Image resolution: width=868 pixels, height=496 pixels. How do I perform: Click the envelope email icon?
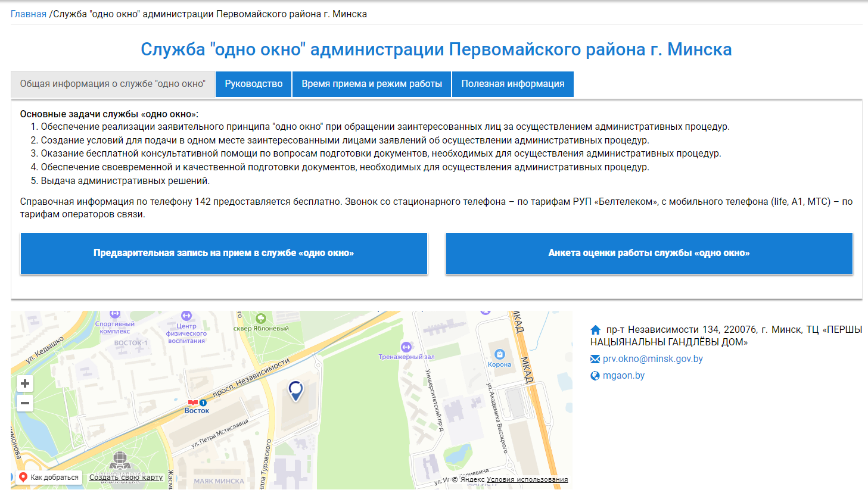click(595, 359)
